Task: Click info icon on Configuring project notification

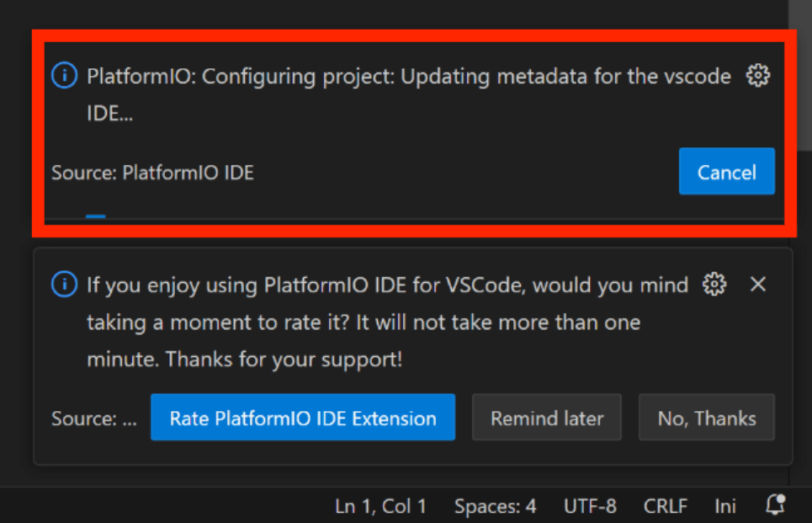Action: 64,76
